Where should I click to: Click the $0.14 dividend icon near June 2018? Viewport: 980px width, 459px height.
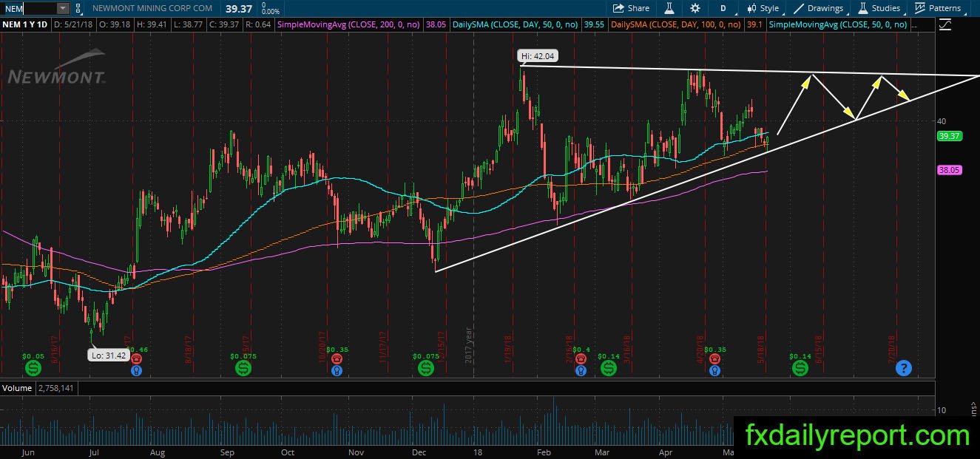click(800, 367)
